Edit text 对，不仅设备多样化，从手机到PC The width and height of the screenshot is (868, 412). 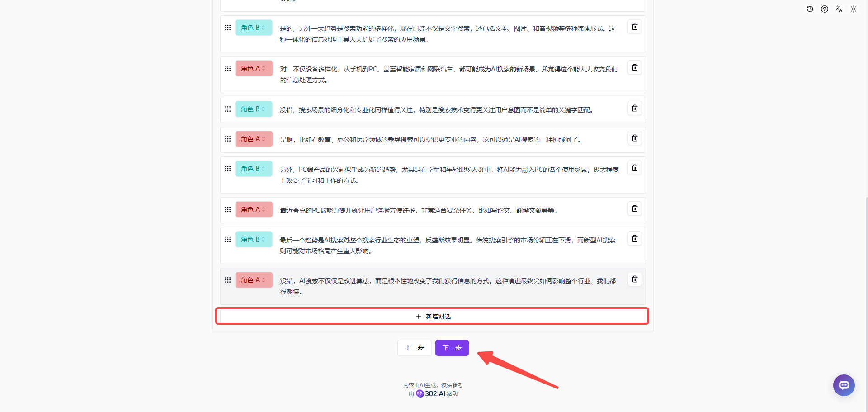448,75
